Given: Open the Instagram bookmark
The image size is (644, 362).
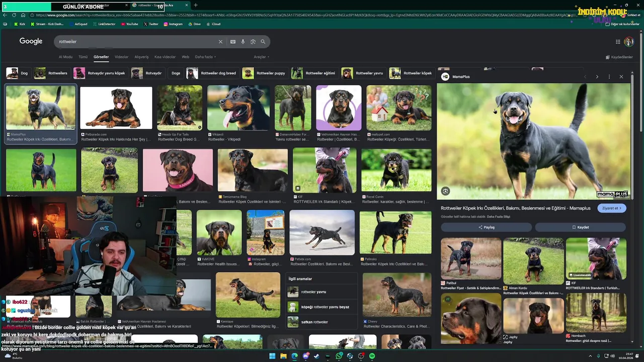Looking at the screenshot, I should (173, 24).
